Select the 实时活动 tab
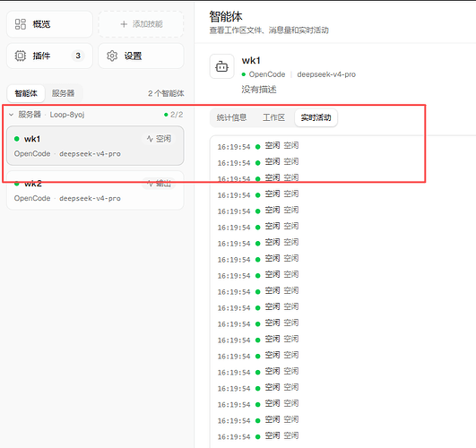Image resolution: width=476 pixels, height=448 pixels. 316,117
